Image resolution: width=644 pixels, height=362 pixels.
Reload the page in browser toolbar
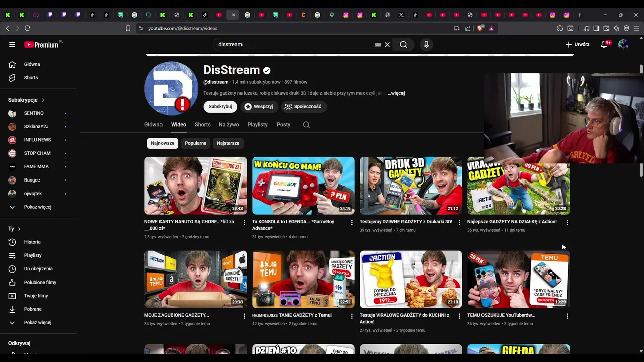[x=27, y=28]
